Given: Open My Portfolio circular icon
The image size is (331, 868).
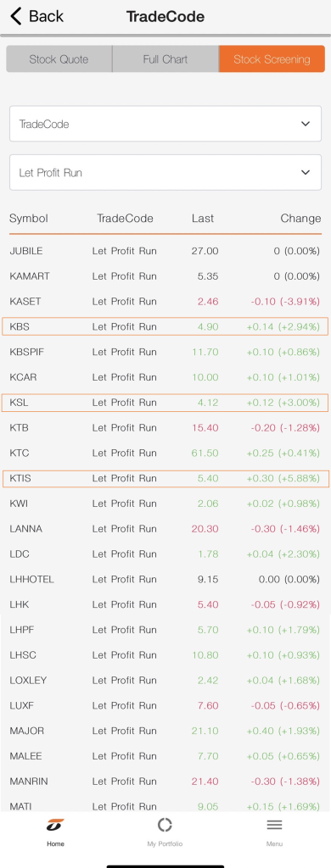Looking at the screenshot, I should (165, 825).
